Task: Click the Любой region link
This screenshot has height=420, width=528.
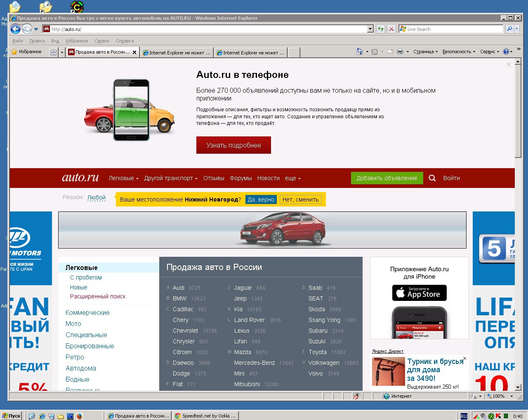Action: (97, 197)
